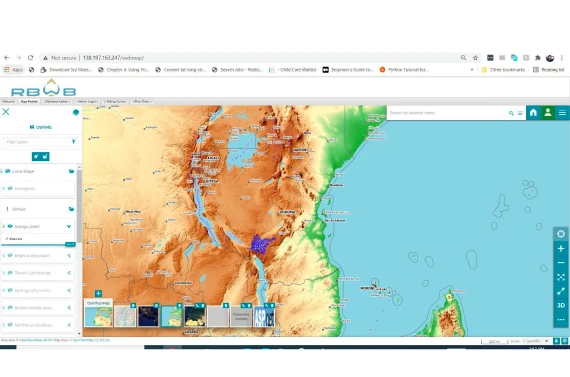The width and height of the screenshot is (570, 377).
Task: Click the right button of the expand/collapse pair
Action: [45, 156]
